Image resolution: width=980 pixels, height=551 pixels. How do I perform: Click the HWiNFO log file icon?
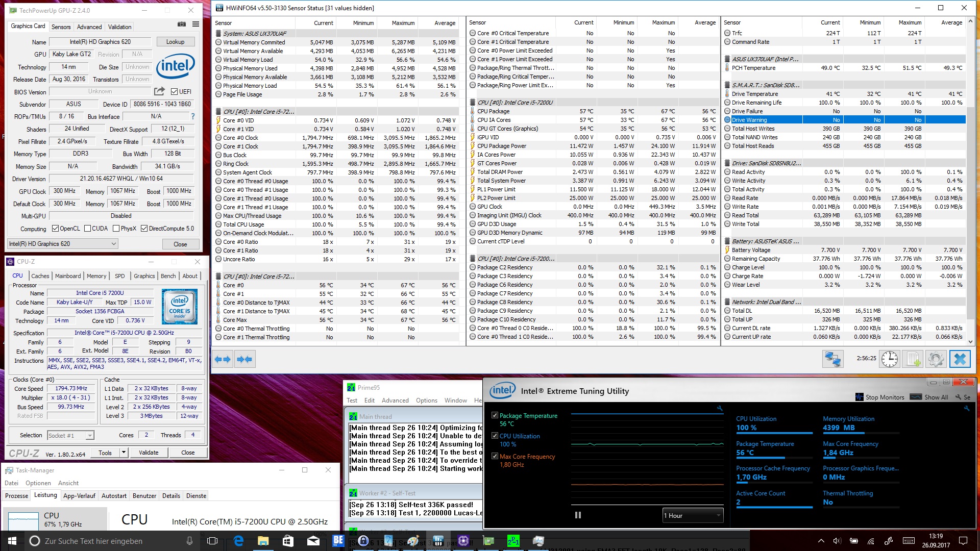[913, 359]
